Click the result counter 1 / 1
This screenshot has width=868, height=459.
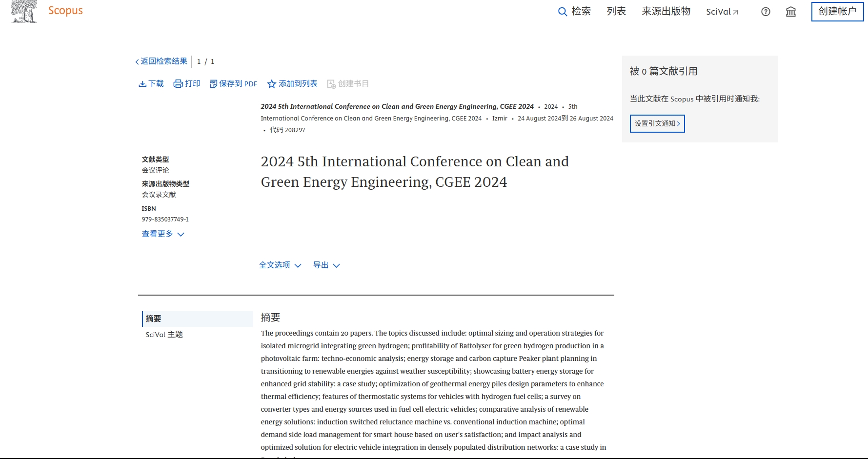tap(206, 61)
